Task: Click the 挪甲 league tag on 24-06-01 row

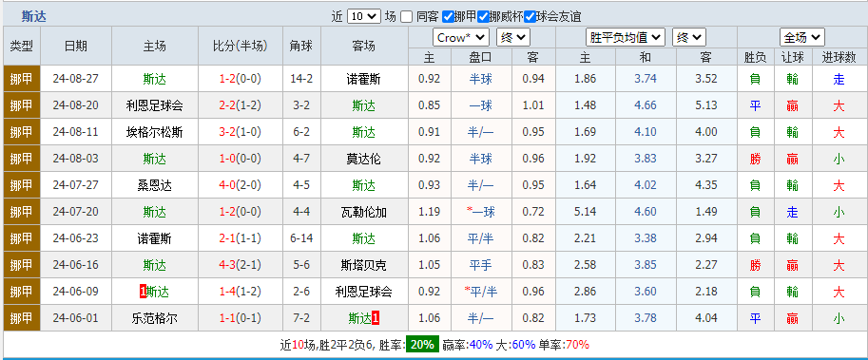Action: click(22, 318)
